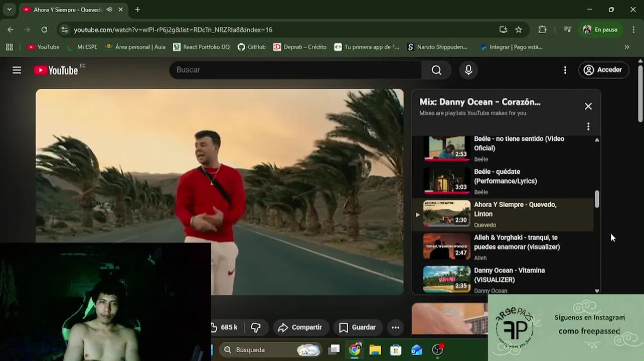Click the Mix: Danny Ocean - Corazón title
The width and height of the screenshot is (644, 361).
click(480, 102)
